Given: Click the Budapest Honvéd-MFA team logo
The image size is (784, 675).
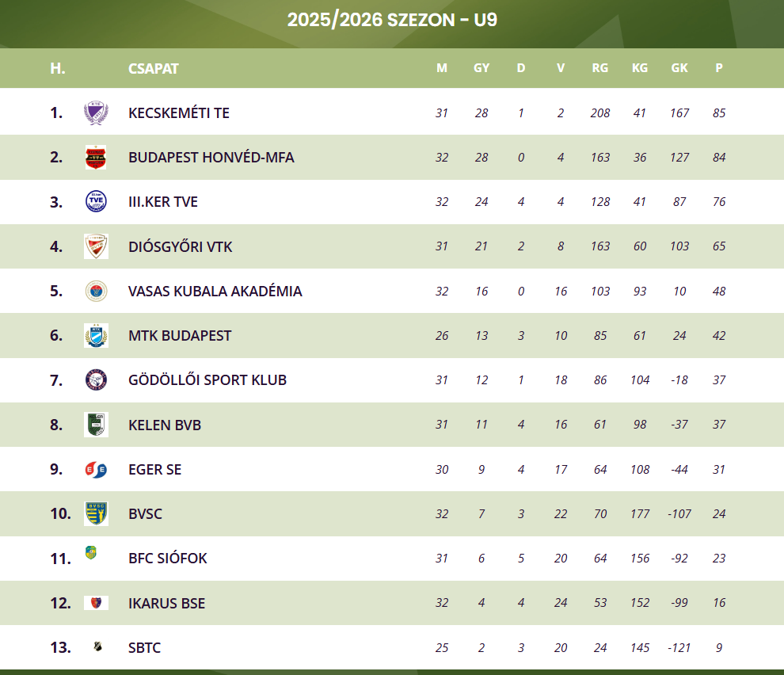Looking at the screenshot, I should tap(96, 158).
